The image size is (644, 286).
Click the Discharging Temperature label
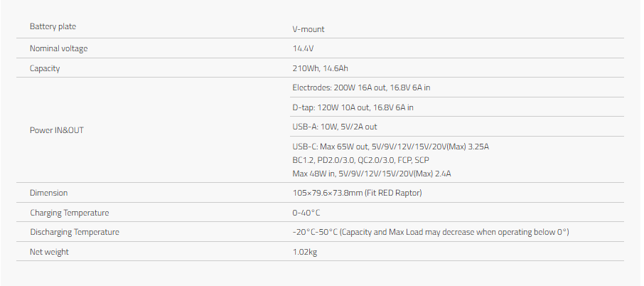click(75, 232)
